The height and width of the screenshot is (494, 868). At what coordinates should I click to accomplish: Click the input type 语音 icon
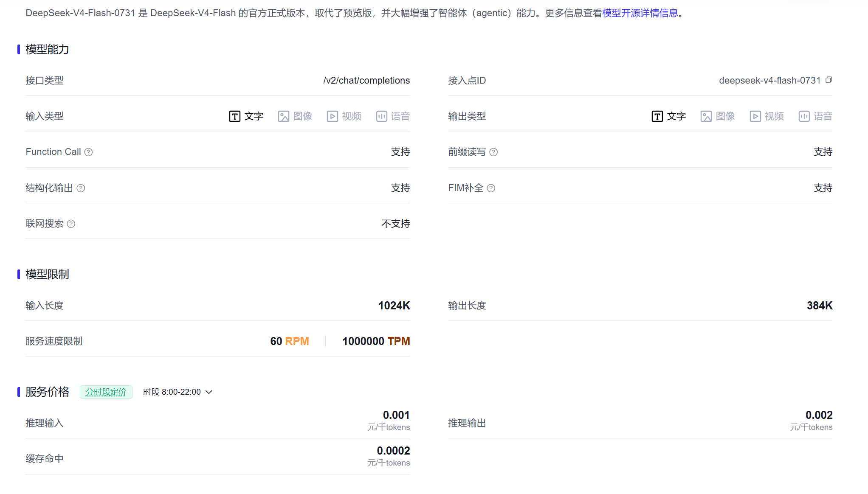381,116
